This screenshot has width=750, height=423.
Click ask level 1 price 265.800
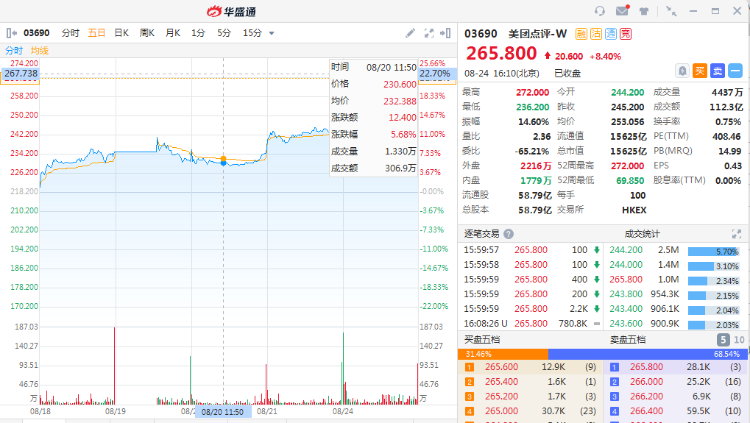646,367
